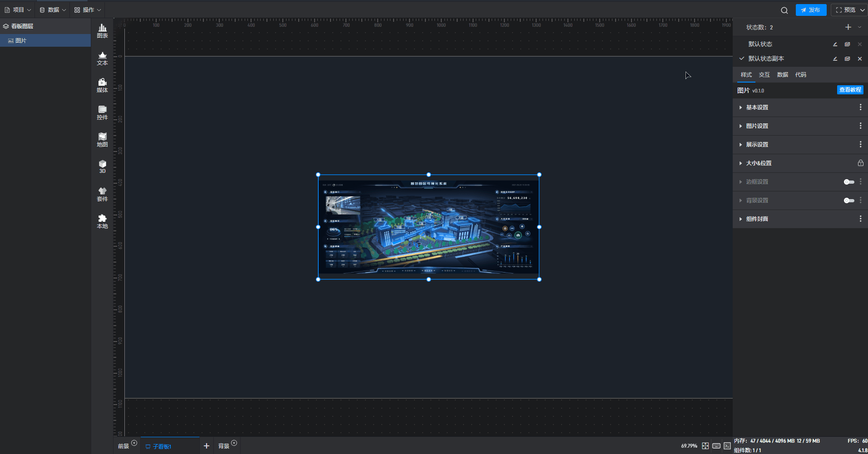This screenshot has height=454, width=868.
Task: Expand the 基本设置 section
Action: [757, 107]
